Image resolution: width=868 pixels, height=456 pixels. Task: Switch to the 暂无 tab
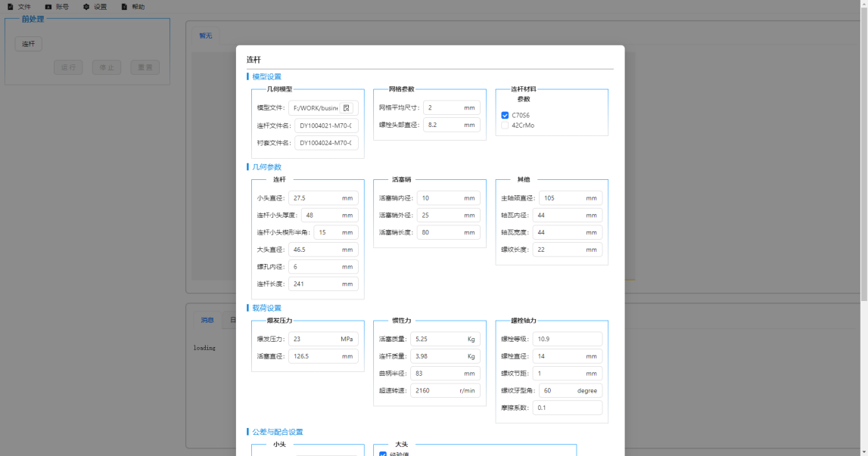(206, 36)
